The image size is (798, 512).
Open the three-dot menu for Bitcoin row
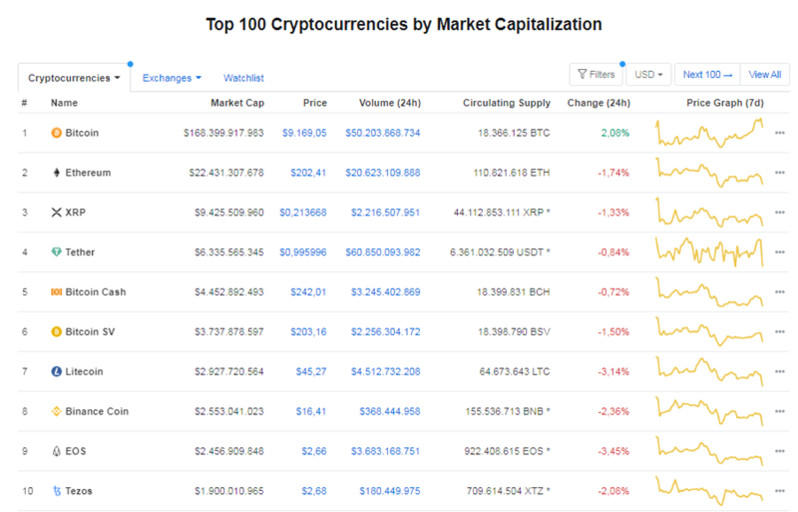coord(780,132)
